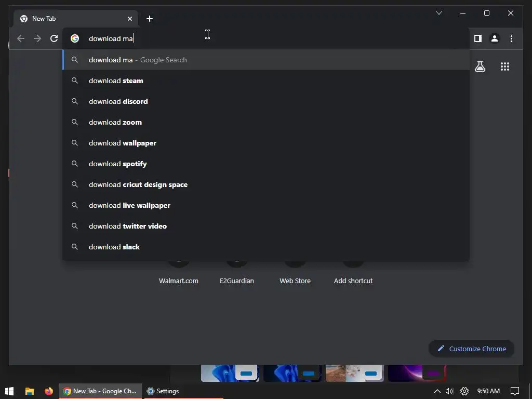This screenshot has width=532, height=399.
Task: Click the gear icon in system tray
Action: (x=464, y=391)
